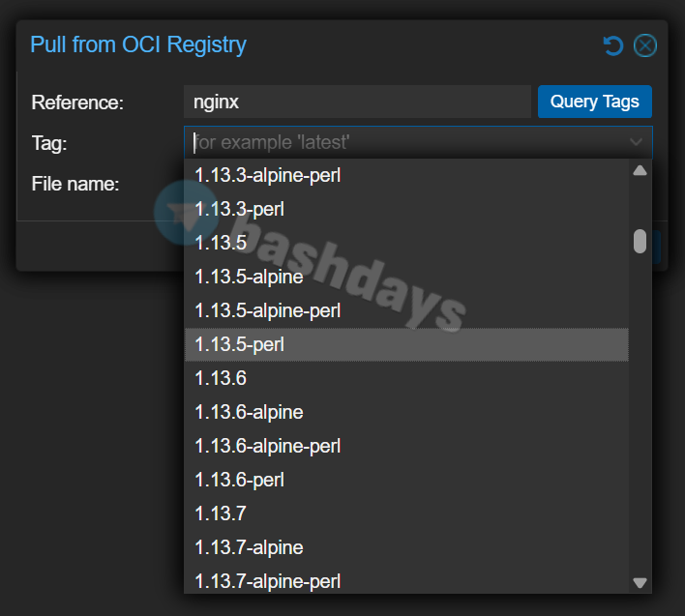The height and width of the screenshot is (616, 685).
Task: Select tag 1.13.3-perl from list
Action: [239, 209]
